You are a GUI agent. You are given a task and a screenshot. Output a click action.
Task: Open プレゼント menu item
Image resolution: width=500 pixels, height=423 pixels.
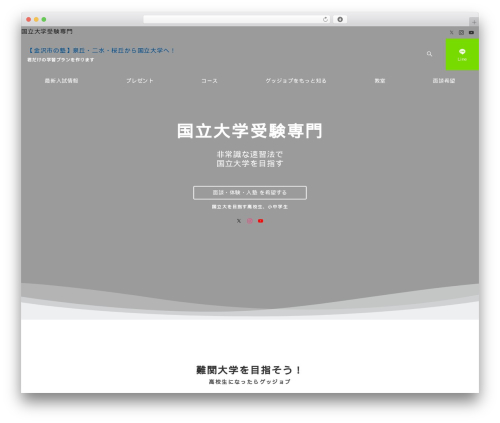click(x=140, y=81)
